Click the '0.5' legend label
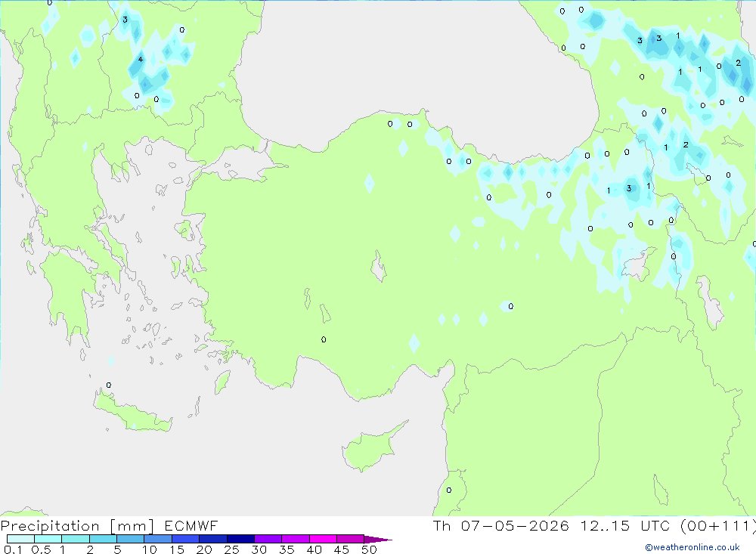This screenshot has height=554, width=756. tap(41, 549)
